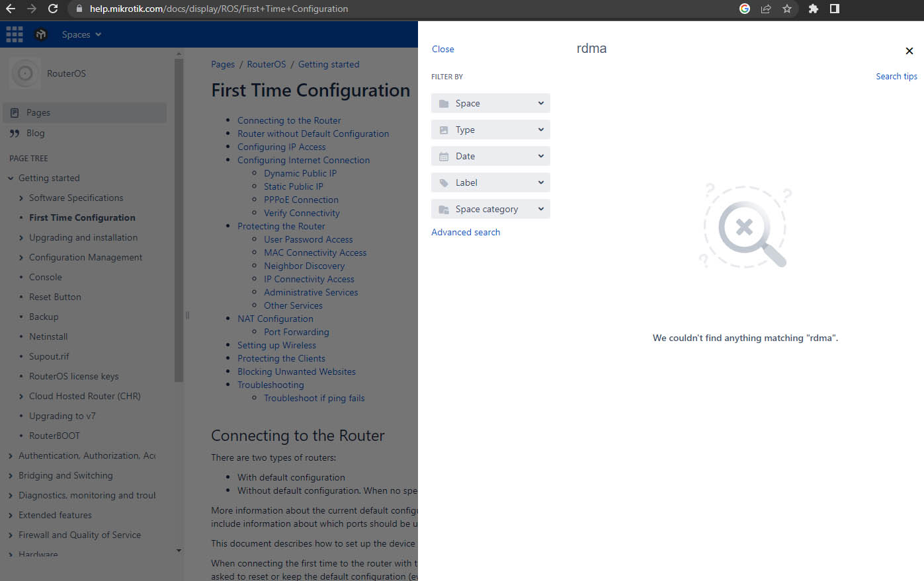Jump to Blocking Unwanted Websites section
924x581 pixels.
coord(296,371)
